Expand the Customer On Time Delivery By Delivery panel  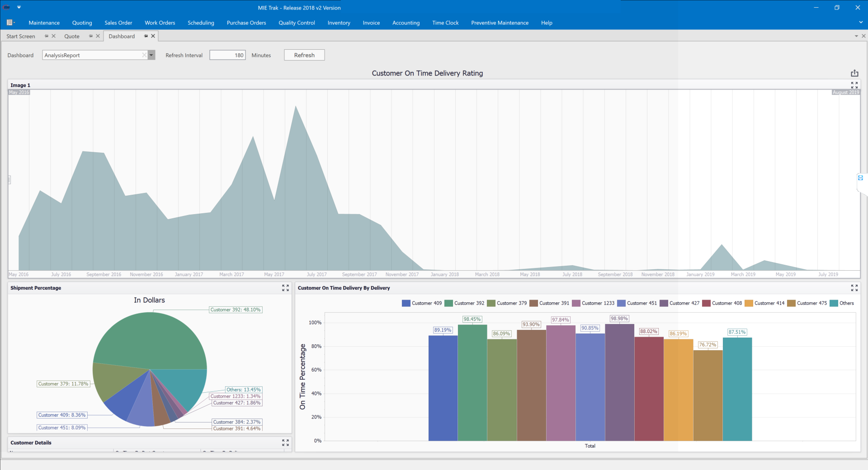tap(854, 288)
